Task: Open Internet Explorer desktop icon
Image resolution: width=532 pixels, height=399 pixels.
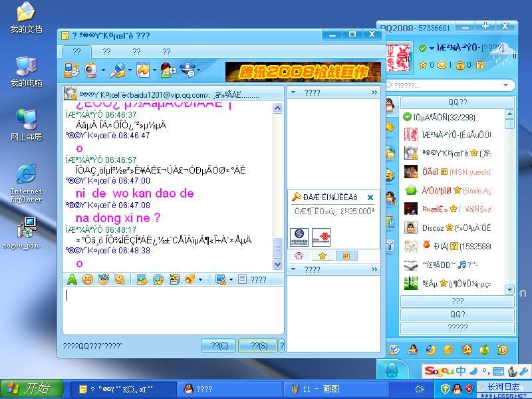Action: coord(26,184)
